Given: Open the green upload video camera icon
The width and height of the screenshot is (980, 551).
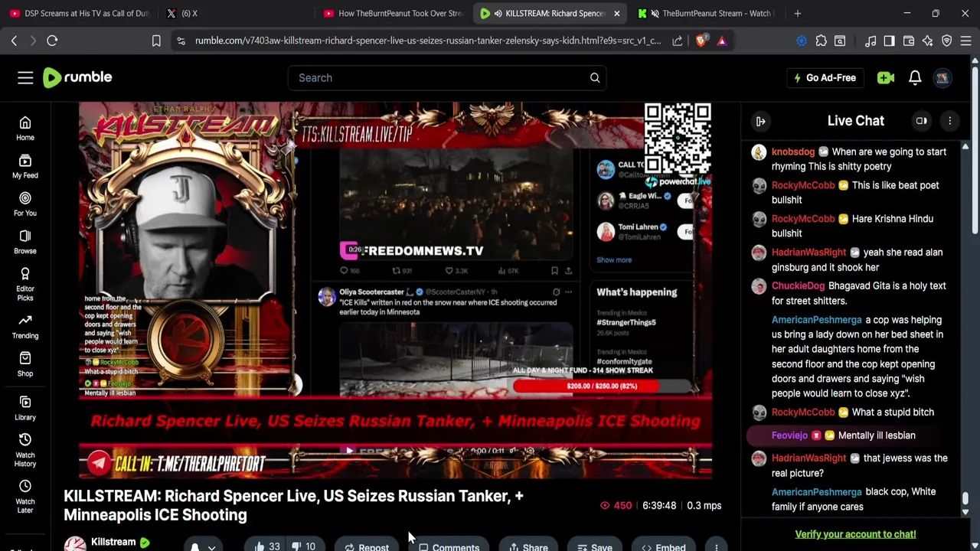Looking at the screenshot, I should pos(886,77).
